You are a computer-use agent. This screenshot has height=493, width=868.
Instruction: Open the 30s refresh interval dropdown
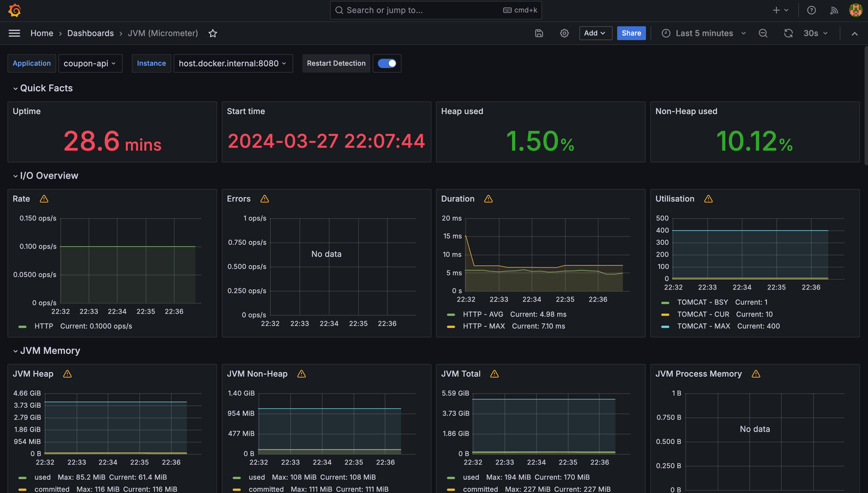(x=816, y=33)
